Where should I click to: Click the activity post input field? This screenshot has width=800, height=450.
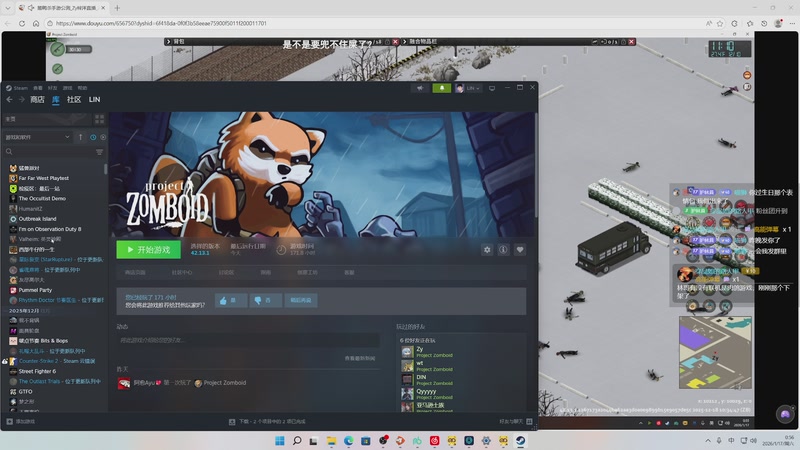[248, 340]
